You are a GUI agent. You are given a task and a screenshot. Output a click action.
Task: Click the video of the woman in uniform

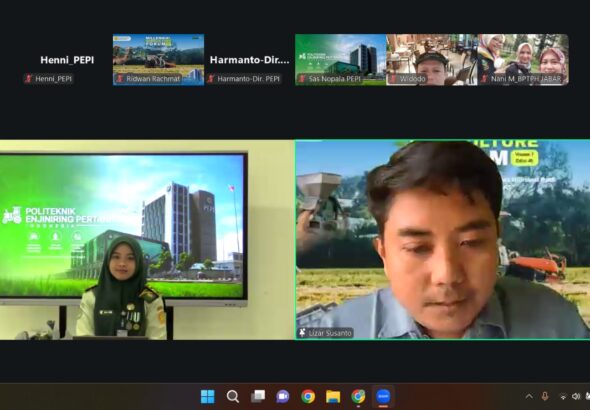[147, 240]
